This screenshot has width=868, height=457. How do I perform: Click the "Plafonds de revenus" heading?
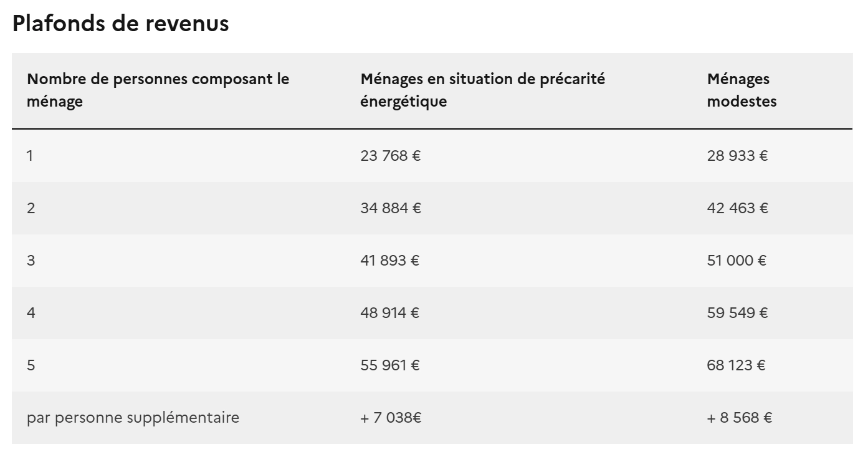[120, 24]
